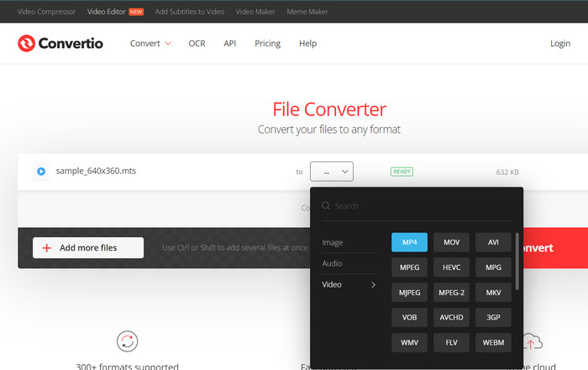Image resolution: width=588 pixels, height=370 pixels.
Task: Select the Image category
Action: pyautogui.click(x=333, y=243)
